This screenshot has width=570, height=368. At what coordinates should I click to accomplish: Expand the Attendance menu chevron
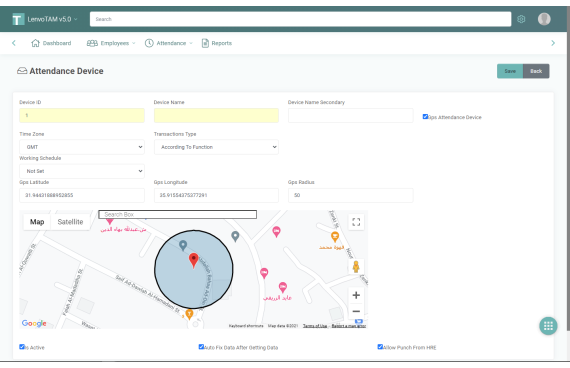coord(191,43)
